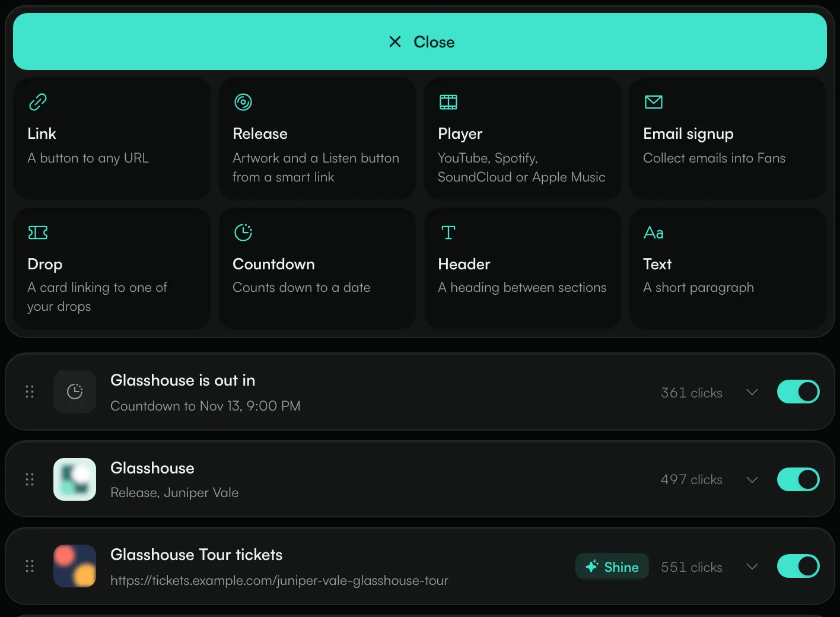Click the T icon on Header card

click(x=448, y=233)
